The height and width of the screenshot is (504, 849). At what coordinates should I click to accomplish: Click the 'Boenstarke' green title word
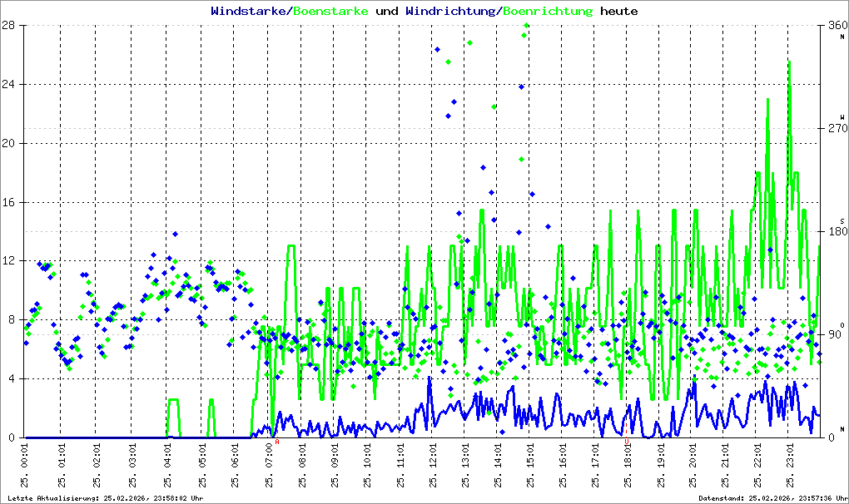point(330,11)
